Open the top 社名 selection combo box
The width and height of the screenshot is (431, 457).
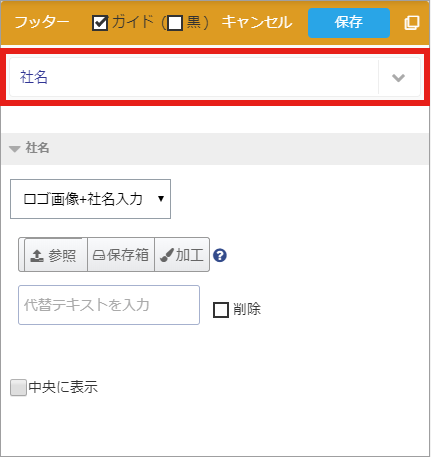click(215, 77)
